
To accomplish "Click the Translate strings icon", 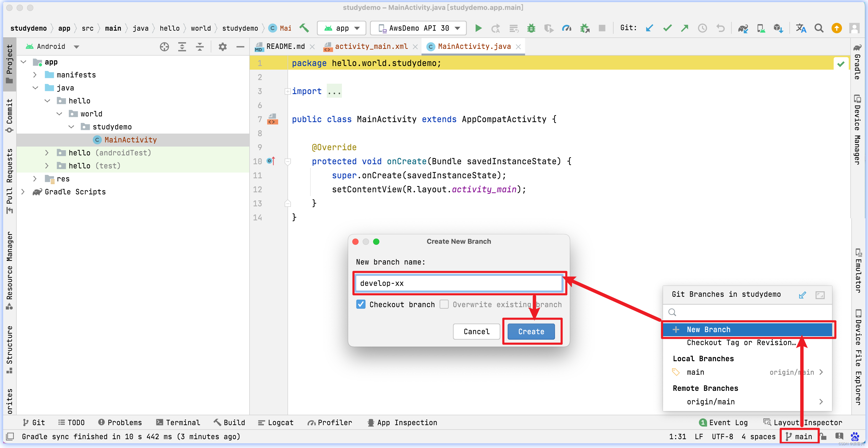I will click(801, 28).
